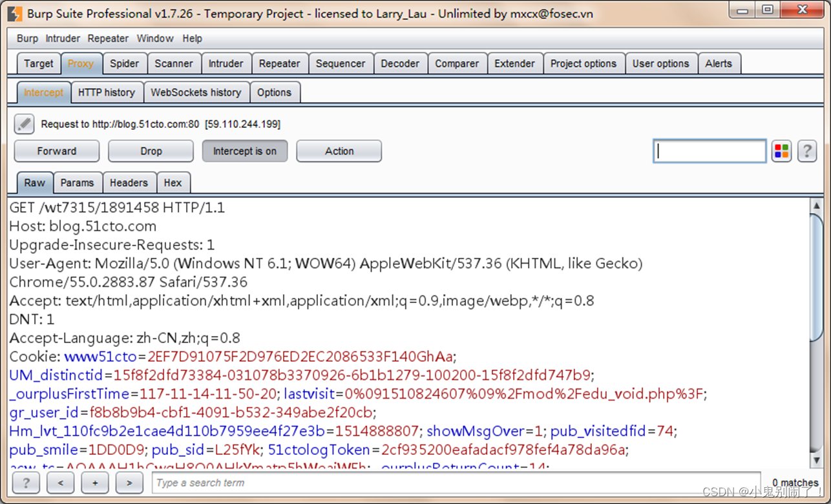Open the help question mark near filter box
This screenshot has width=831, height=504.
(806, 151)
